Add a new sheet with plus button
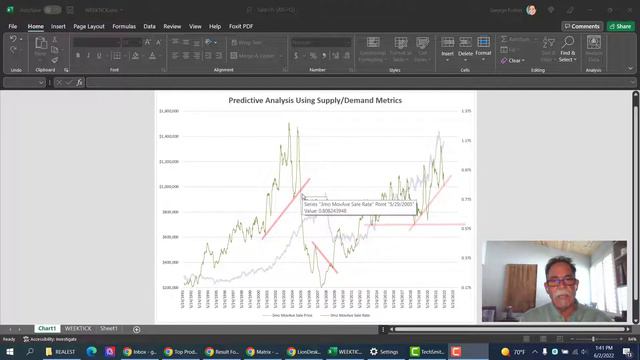640x360 pixels. (137, 329)
